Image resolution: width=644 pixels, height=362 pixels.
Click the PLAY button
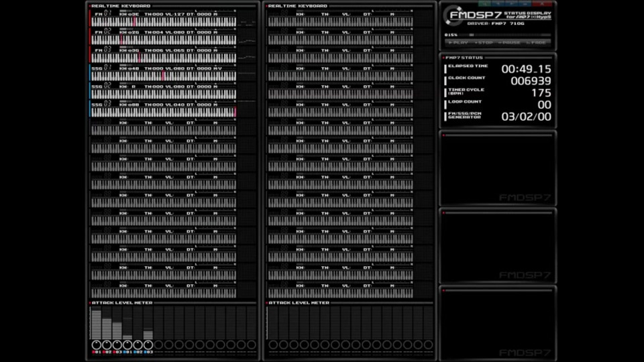point(458,43)
